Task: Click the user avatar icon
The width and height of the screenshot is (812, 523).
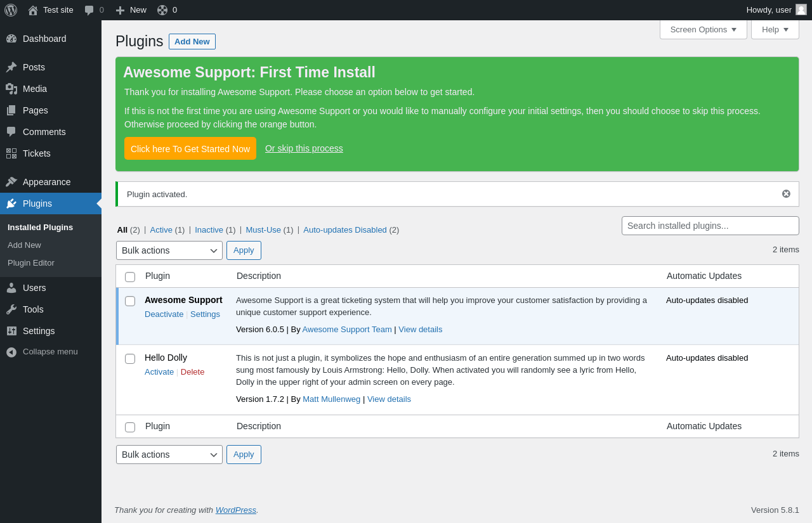Action: click(801, 10)
